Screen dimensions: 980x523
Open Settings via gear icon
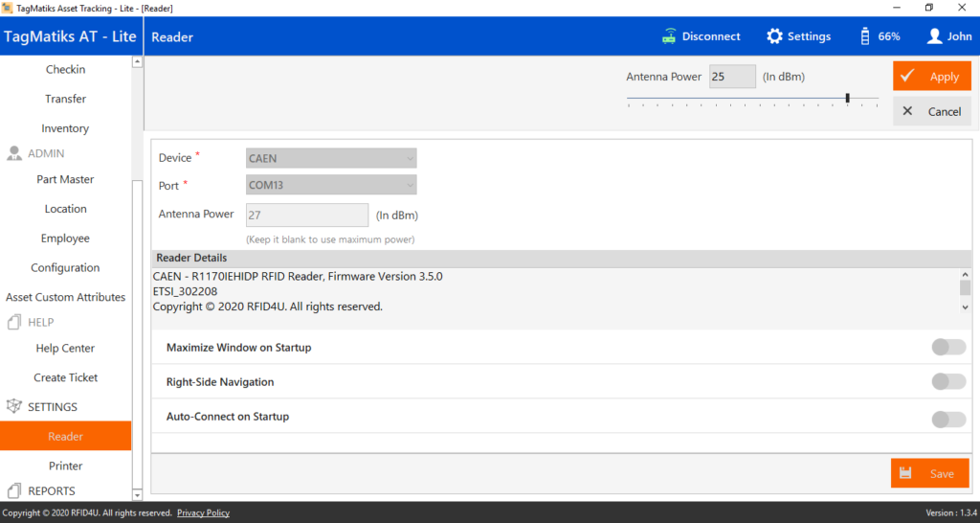click(774, 36)
